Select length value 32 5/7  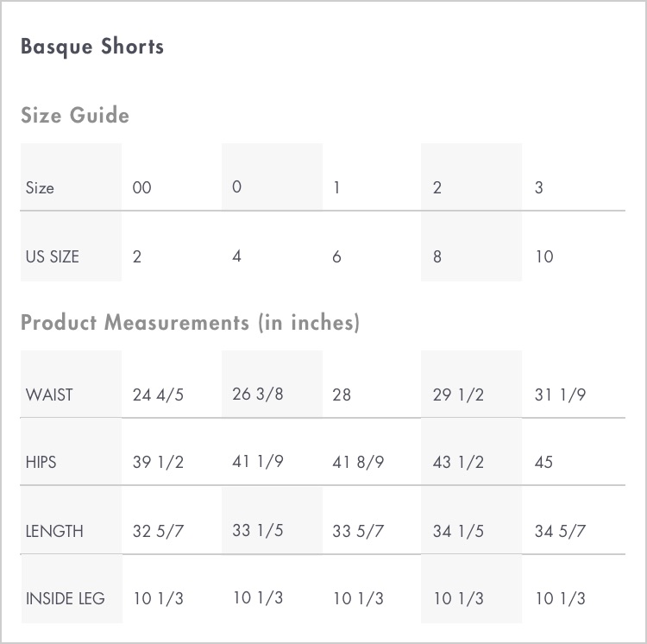(x=158, y=531)
